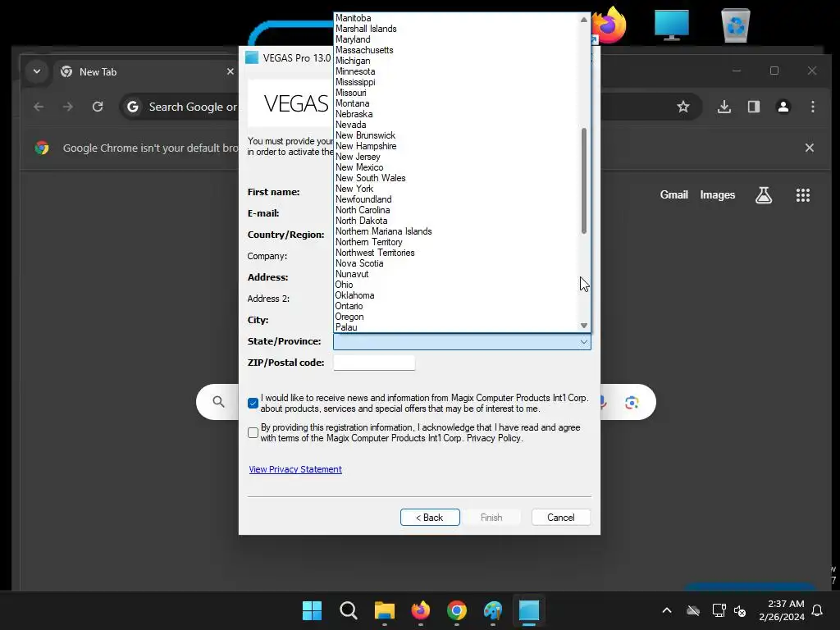Select the Firefox desktop shortcut
The image size is (840, 630).
pos(609,25)
